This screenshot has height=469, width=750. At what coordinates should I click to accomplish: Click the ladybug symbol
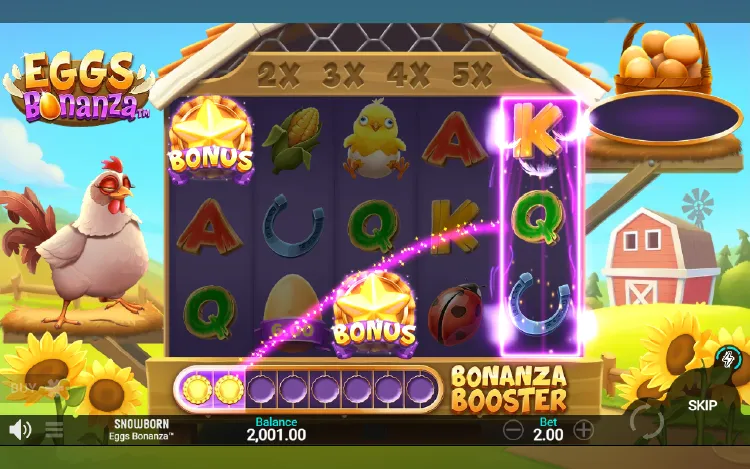point(455,314)
